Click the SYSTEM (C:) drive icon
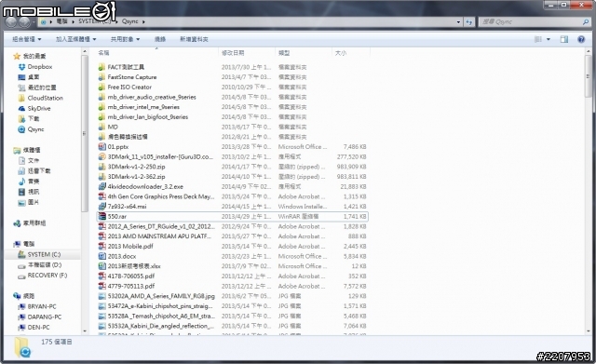The height and width of the screenshot is (364, 596). (22, 254)
